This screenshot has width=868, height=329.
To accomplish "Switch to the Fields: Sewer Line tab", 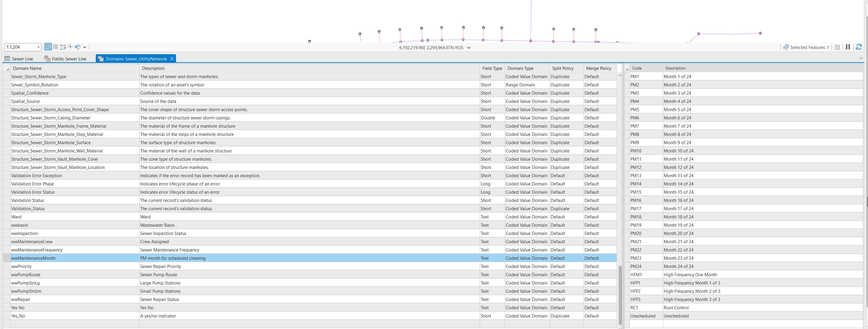I will pos(70,59).
